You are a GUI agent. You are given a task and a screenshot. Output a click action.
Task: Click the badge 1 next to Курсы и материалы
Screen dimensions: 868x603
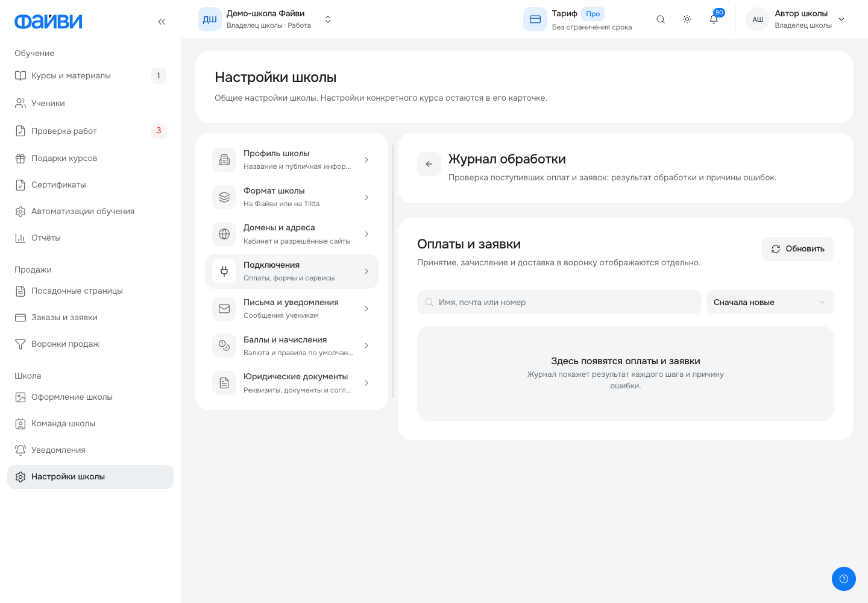[159, 75]
